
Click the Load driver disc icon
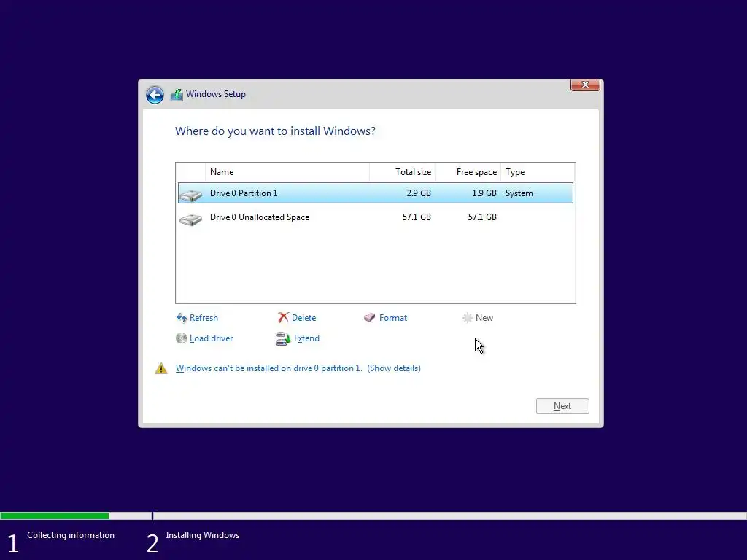(x=181, y=338)
